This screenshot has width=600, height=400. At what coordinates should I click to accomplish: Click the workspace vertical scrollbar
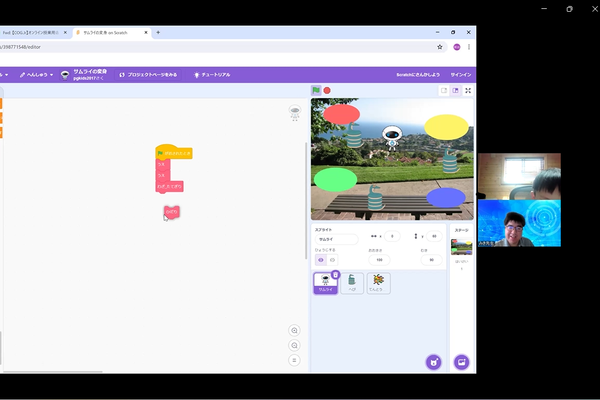tap(306, 200)
